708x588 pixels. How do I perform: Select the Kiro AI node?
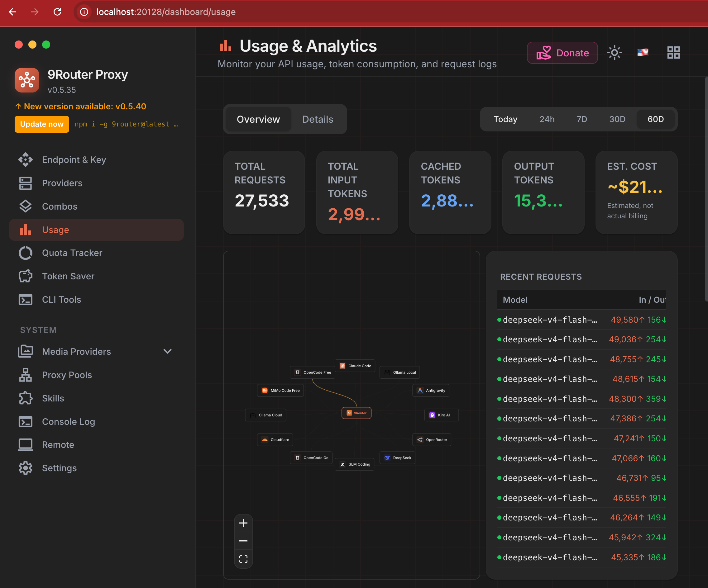pyautogui.click(x=442, y=415)
